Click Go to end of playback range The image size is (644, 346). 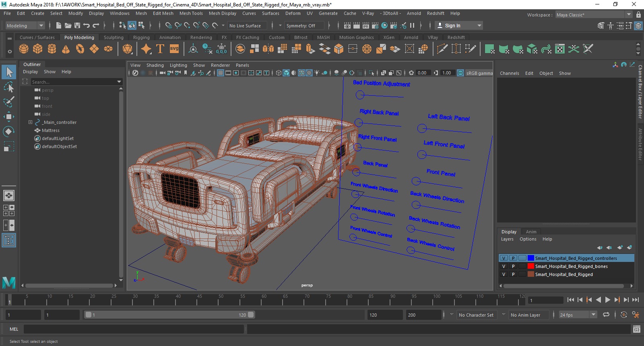636,300
